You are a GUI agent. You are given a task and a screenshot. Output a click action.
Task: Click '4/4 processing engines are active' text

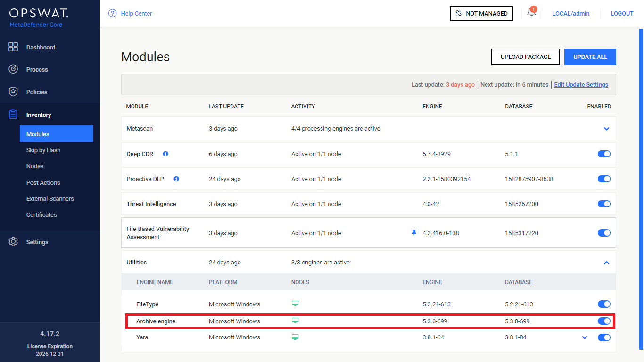(x=336, y=129)
